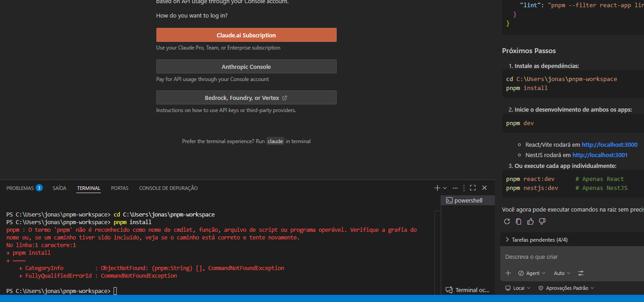Open the terminal panel more actions ellipsis
Image resolution: width=644 pixels, height=302 pixels.
pos(455,188)
